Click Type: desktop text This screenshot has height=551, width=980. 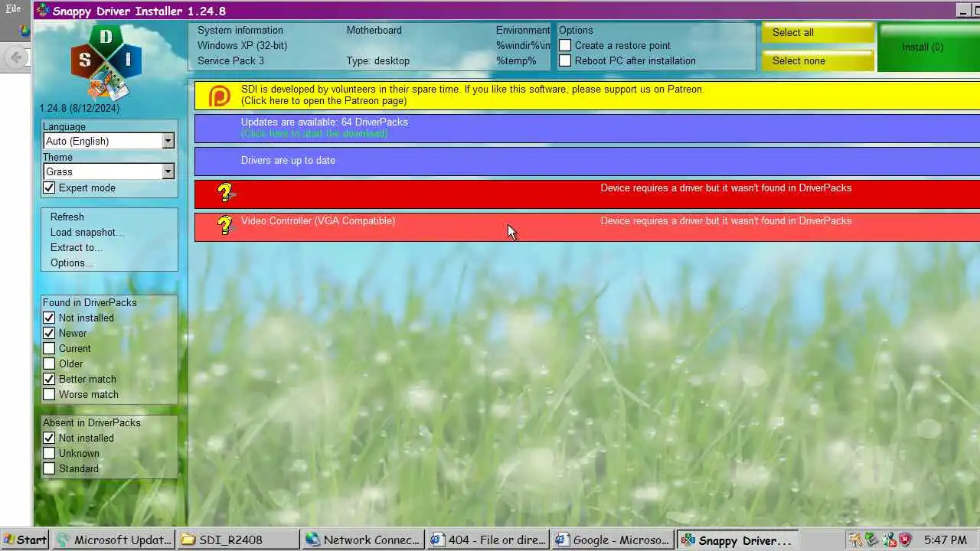(377, 60)
